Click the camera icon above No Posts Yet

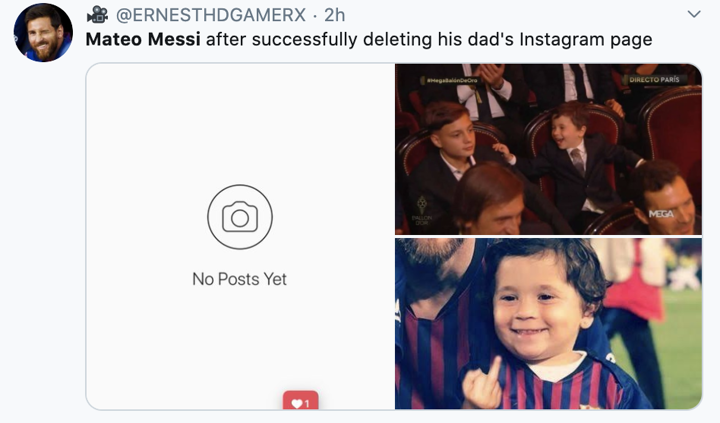click(240, 216)
